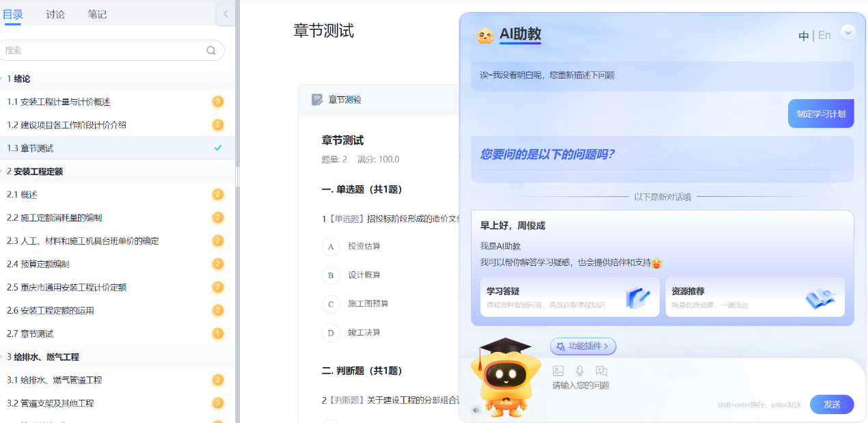Click the 章节测验 document icon

click(317, 100)
